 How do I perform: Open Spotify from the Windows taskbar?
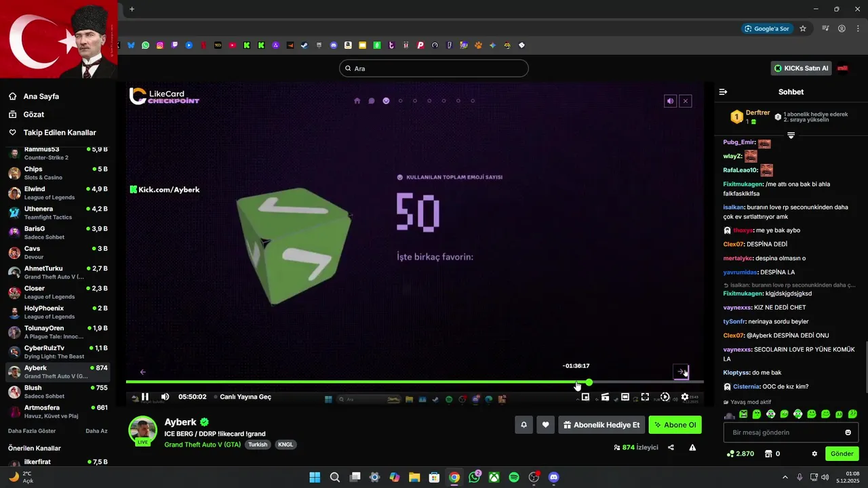coord(514,477)
